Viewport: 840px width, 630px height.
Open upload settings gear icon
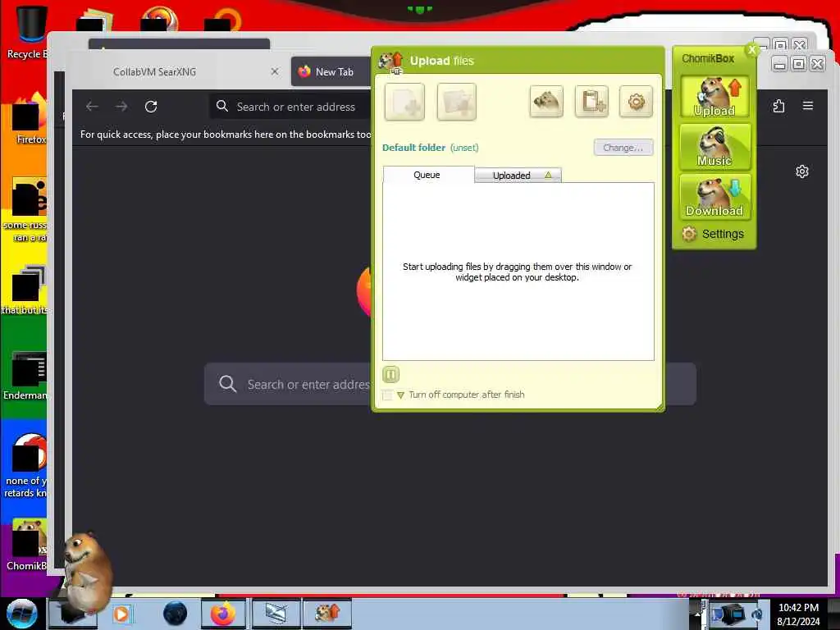(636, 101)
